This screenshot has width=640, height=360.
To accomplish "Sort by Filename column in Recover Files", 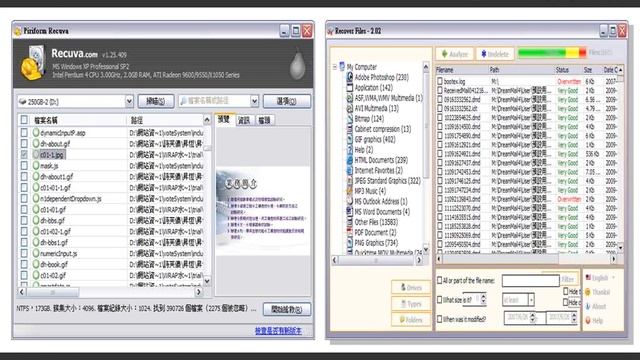I will click(462, 70).
